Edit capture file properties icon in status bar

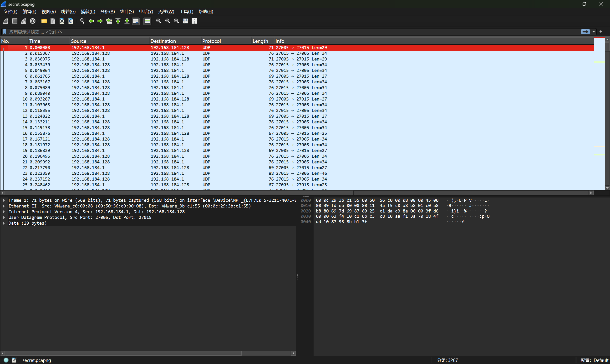14,360
